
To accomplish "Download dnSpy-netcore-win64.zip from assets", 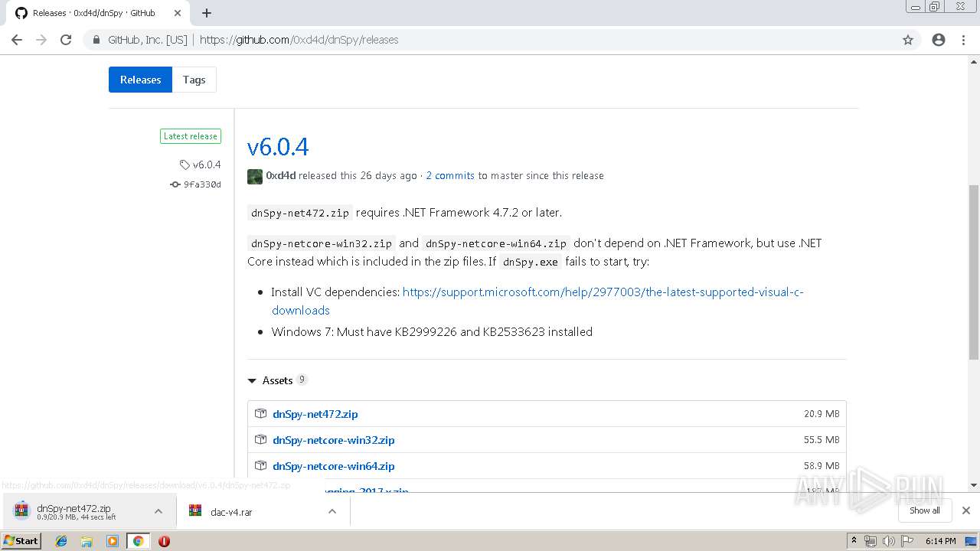I will (x=334, y=466).
